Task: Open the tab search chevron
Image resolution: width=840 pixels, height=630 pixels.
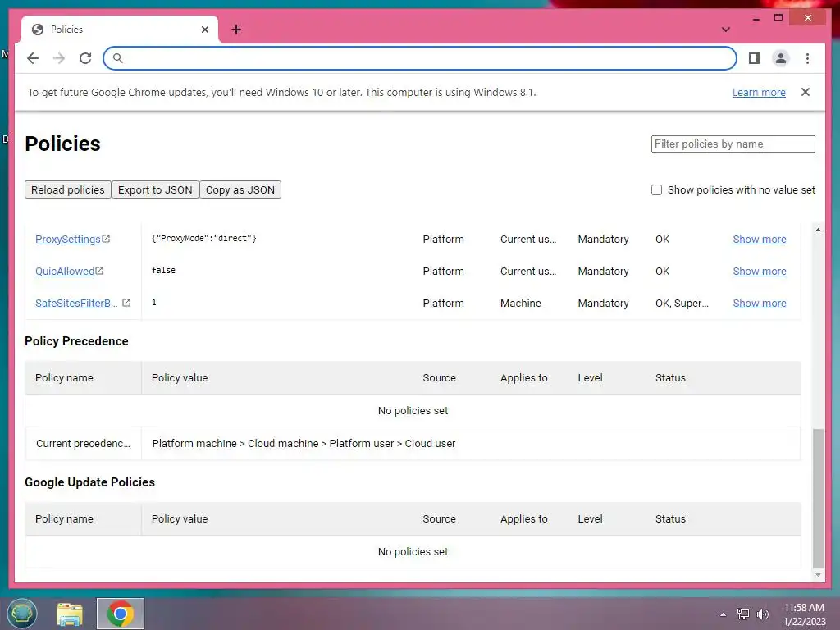Action: (x=726, y=30)
